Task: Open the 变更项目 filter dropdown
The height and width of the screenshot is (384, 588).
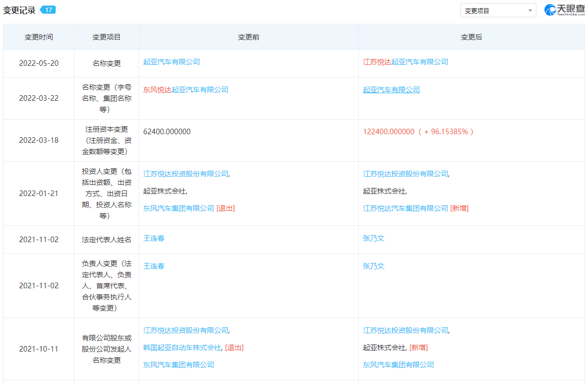Action: coord(498,11)
